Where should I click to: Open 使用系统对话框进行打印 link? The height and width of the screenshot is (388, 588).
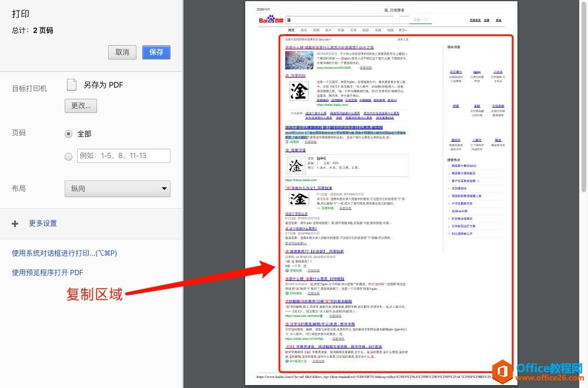[65, 253]
